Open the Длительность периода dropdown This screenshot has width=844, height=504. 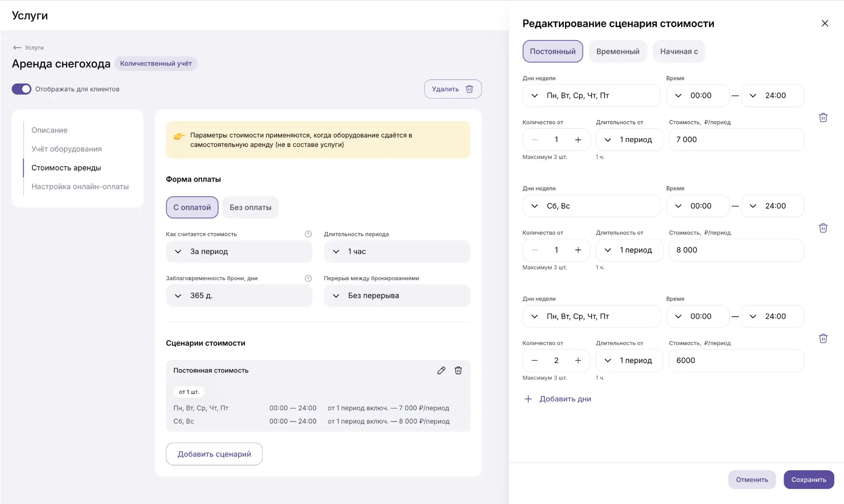tap(397, 251)
